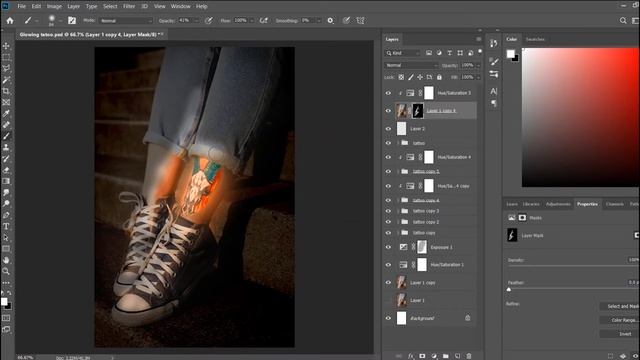Hide the Hue/Saturation 4 layer
The height and width of the screenshot is (360, 640).
point(388,157)
